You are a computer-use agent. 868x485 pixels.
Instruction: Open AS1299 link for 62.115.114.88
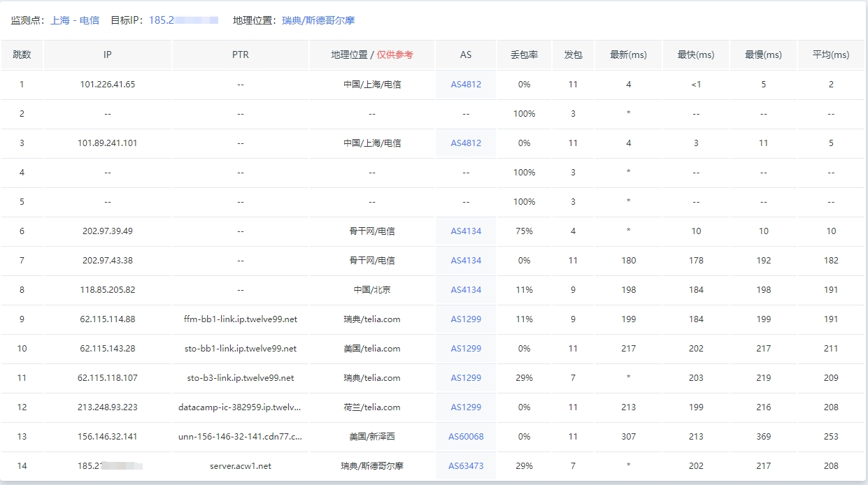(x=466, y=319)
